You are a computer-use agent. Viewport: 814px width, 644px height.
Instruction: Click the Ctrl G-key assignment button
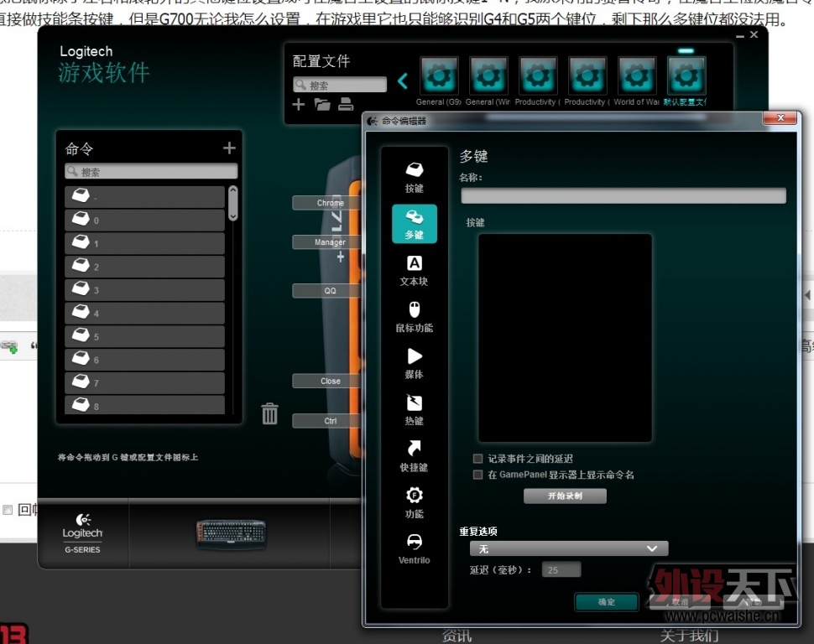point(326,421)
